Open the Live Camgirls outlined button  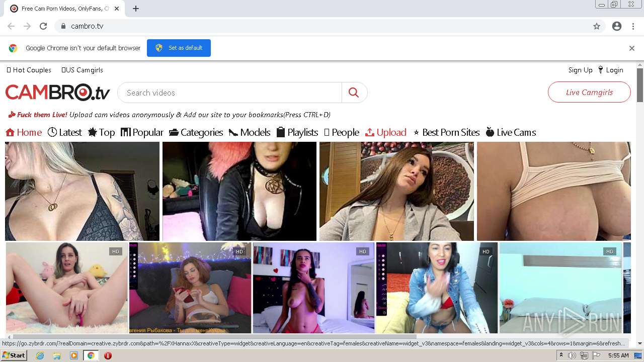(x=589, y=92)
